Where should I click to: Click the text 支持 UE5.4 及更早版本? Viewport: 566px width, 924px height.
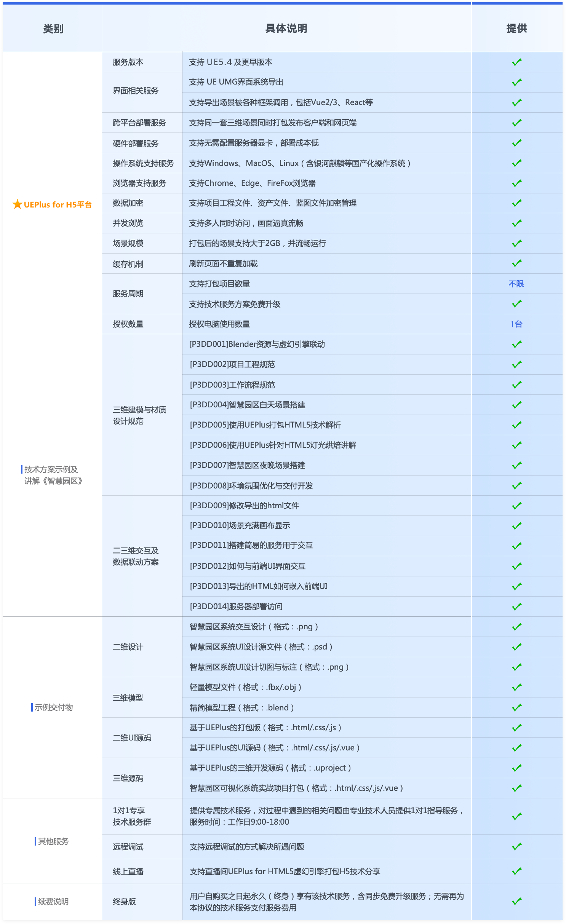[x=230, y=62]
